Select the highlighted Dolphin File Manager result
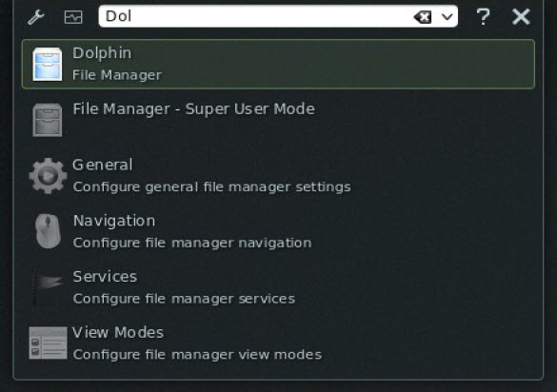 tap(278, 64)
